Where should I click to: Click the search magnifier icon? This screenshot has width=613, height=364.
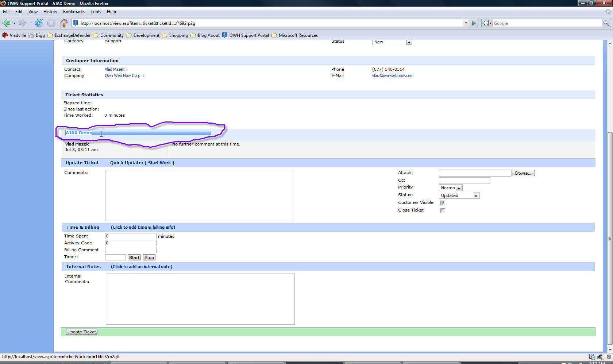(606, 23)
